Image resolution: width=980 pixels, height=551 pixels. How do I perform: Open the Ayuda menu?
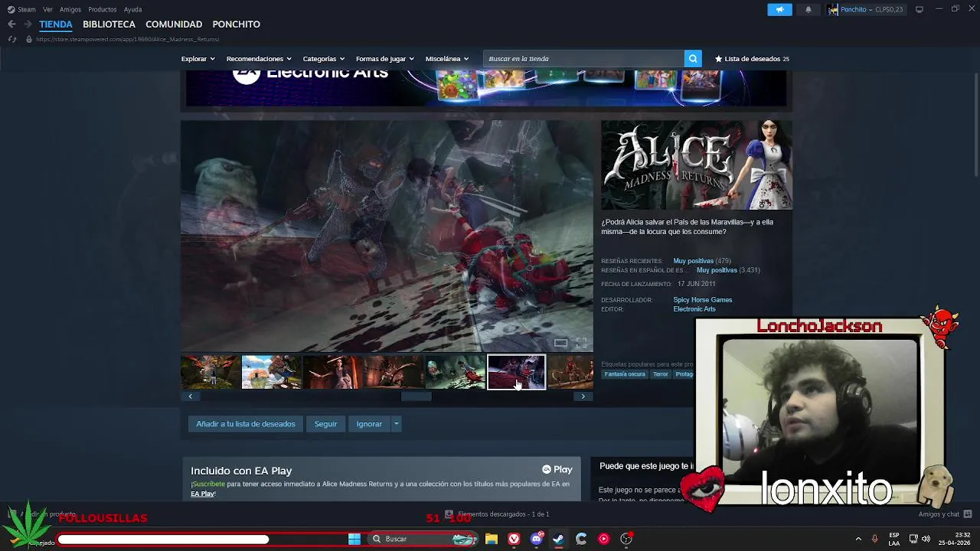(x=133, y=9)
